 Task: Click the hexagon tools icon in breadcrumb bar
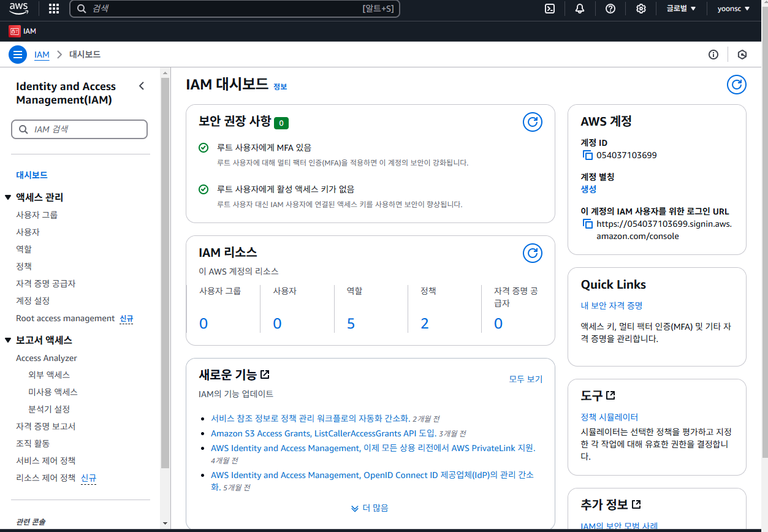[742, 55]
